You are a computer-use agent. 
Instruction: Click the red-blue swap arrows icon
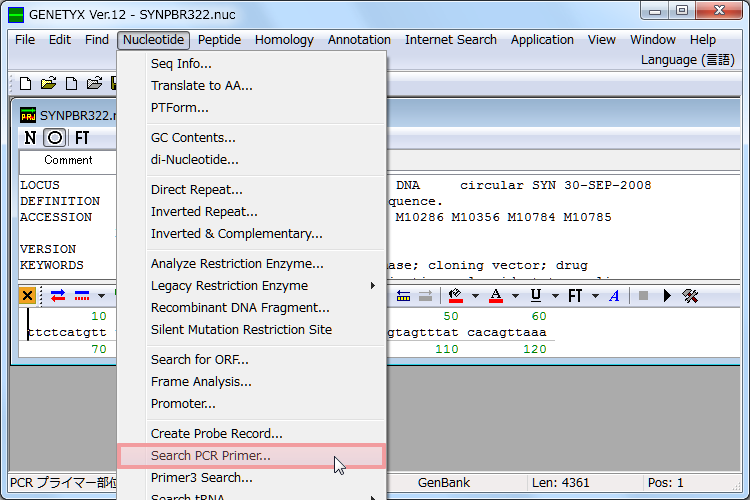point(58,296)
